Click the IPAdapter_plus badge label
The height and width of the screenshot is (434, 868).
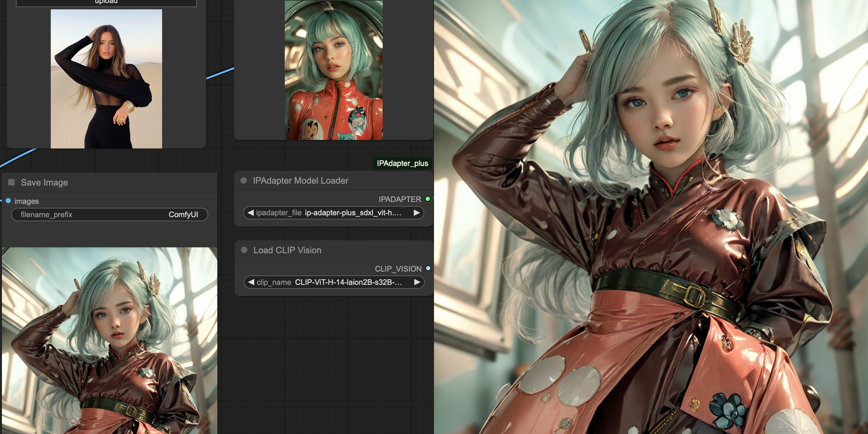pyautogui.click(x=402, y=163)
